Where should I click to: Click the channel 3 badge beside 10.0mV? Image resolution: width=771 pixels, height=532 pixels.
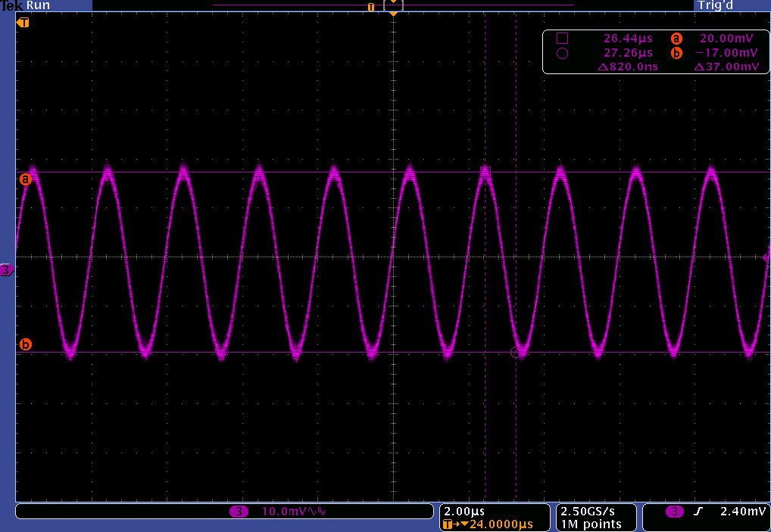(239, 512)
